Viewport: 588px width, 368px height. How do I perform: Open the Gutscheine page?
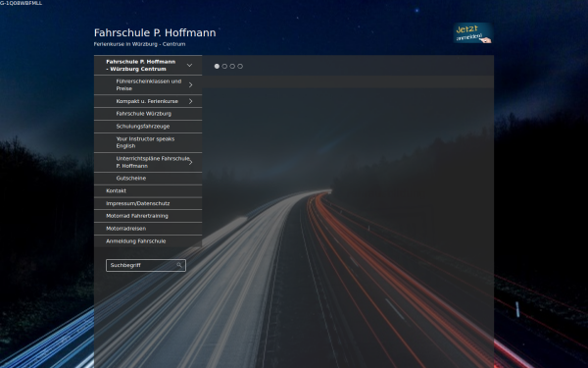click(x=148, y=178)
